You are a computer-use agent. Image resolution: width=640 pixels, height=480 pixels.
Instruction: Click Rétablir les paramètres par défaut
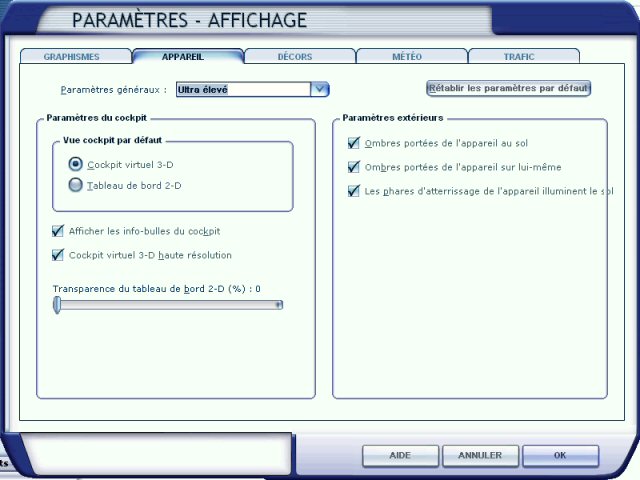508,88
